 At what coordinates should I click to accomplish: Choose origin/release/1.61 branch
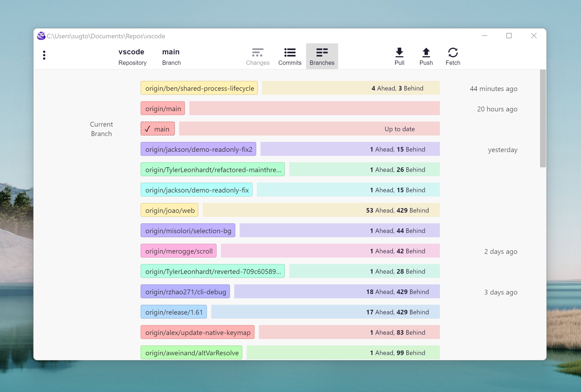(x=174, y=312)
